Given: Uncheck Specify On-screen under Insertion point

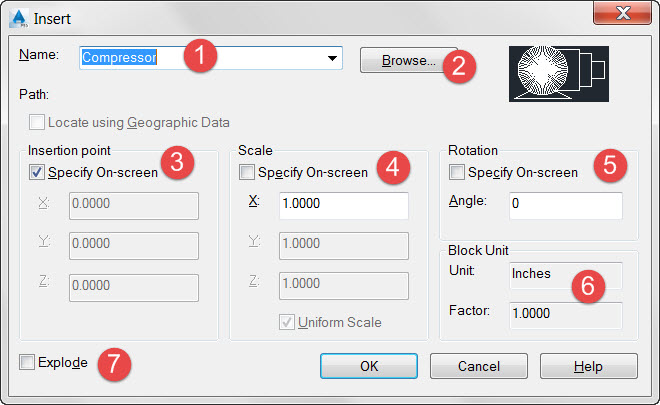Looking at the screenshot, I should coord(37,173).
